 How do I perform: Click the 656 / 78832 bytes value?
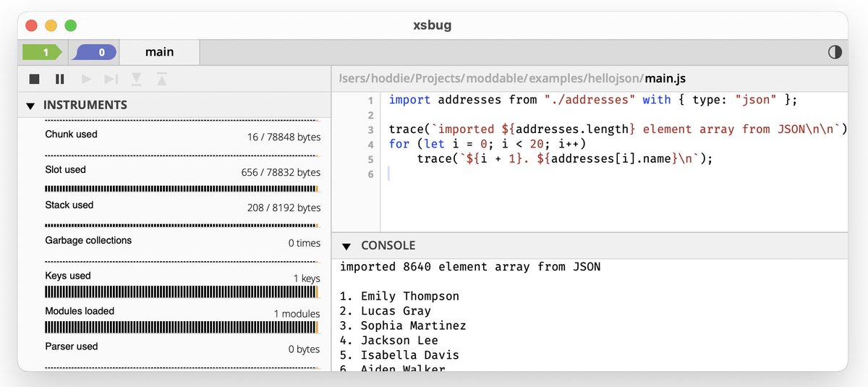(281, 172)
